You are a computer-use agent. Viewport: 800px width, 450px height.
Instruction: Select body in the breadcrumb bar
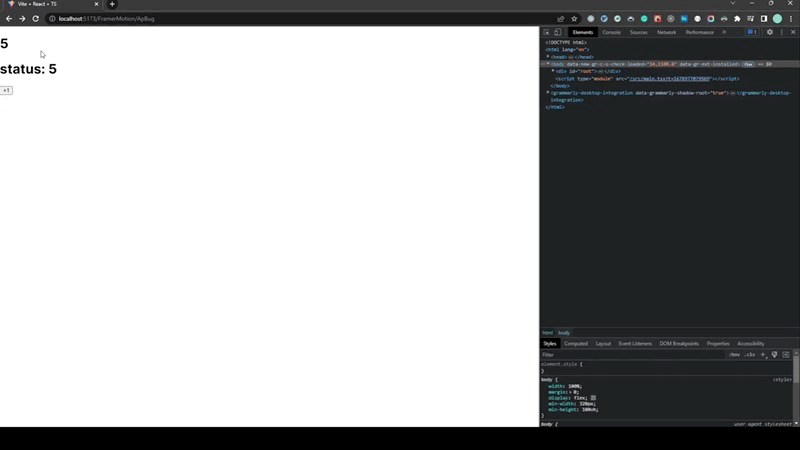point(564,333)
